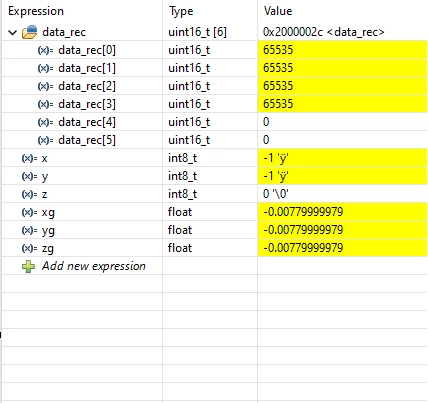
Task: Click the Value column header
Action: (278, 11)
